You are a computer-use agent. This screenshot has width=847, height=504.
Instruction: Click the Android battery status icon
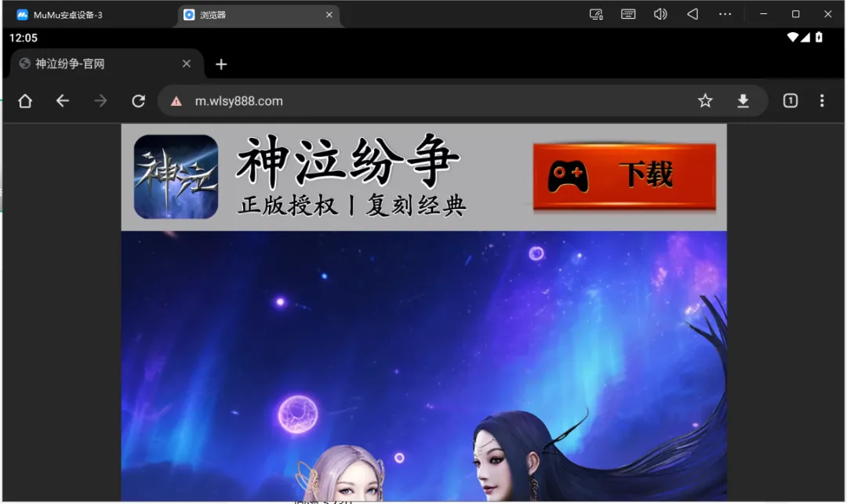(x=819, y=38)
